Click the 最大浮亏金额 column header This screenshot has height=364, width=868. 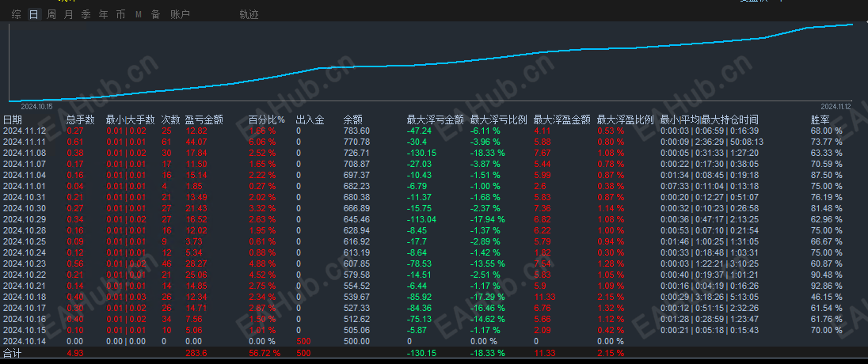click(435, 119)
